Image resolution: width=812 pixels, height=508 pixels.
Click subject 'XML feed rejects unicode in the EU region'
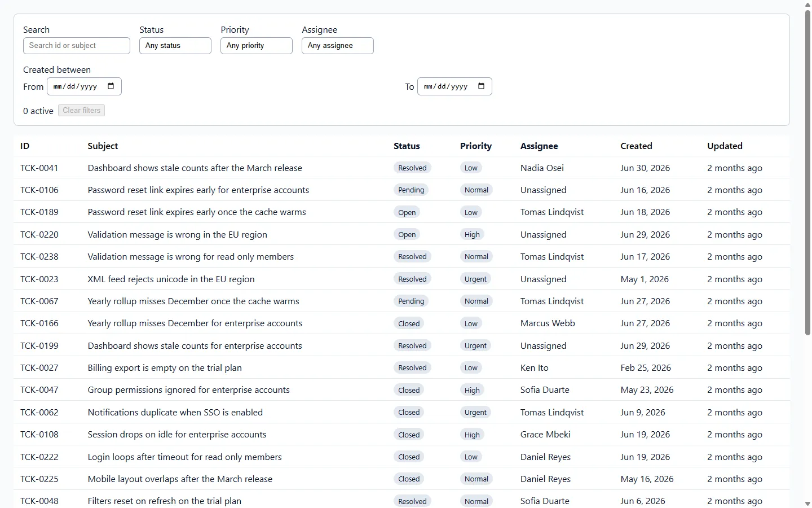(171, 279)
